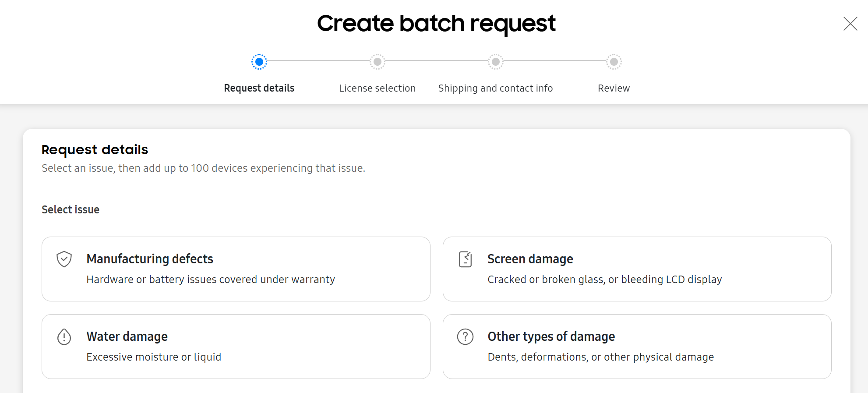Choose the Other types of damage title
The image size is (868, 393).
point(551,336)
